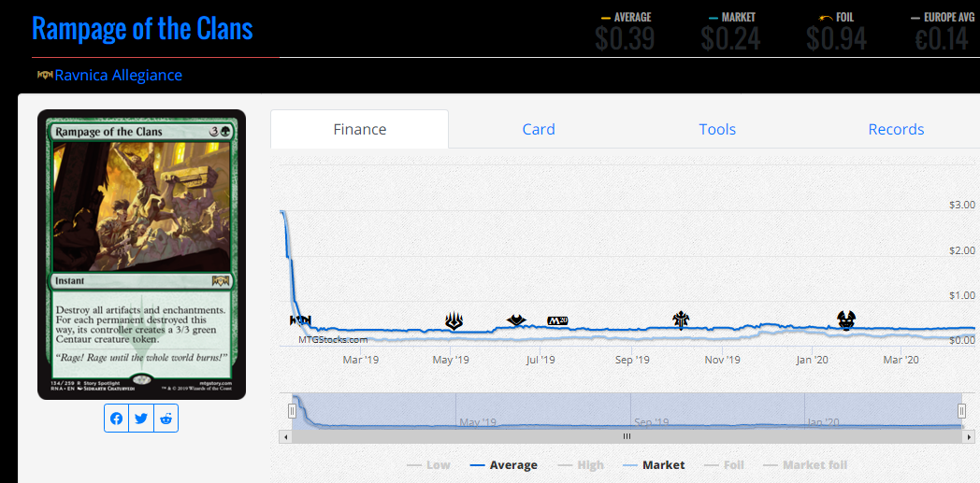Viewport: 980px width, 483px height.
Task: Click the EUROPE AVG €0.14 header
Action: [942, 31]
